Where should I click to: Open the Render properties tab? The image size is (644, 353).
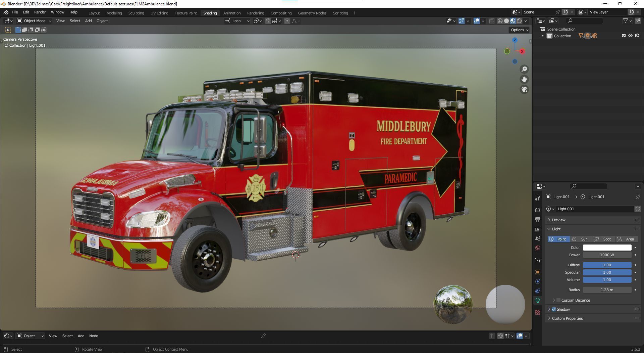coord(538,210)
